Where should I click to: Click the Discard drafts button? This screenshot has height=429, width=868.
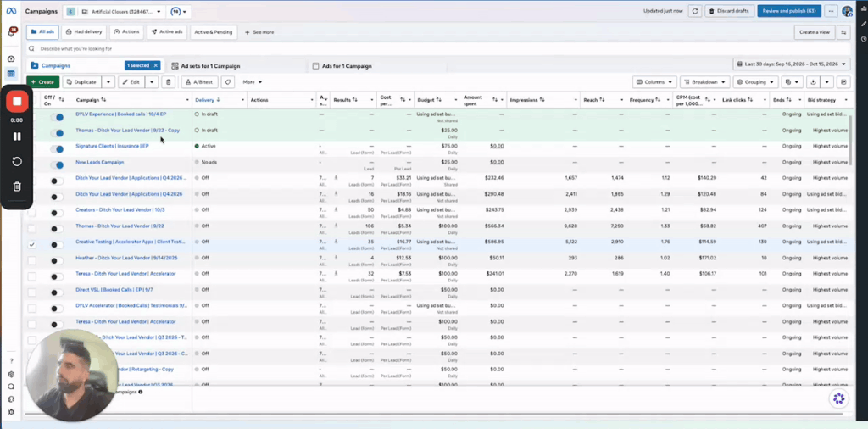click(x=729, y=11)
